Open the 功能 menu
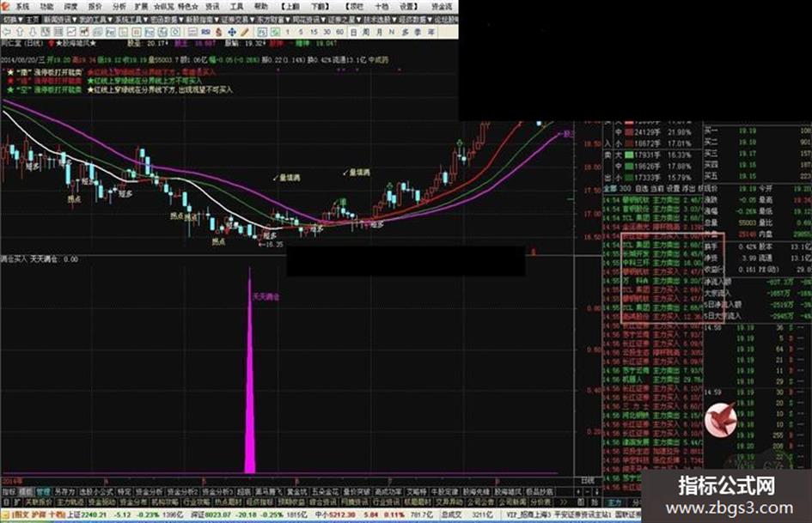The height and width of the screenshot is (523, 812). [46, 6]
